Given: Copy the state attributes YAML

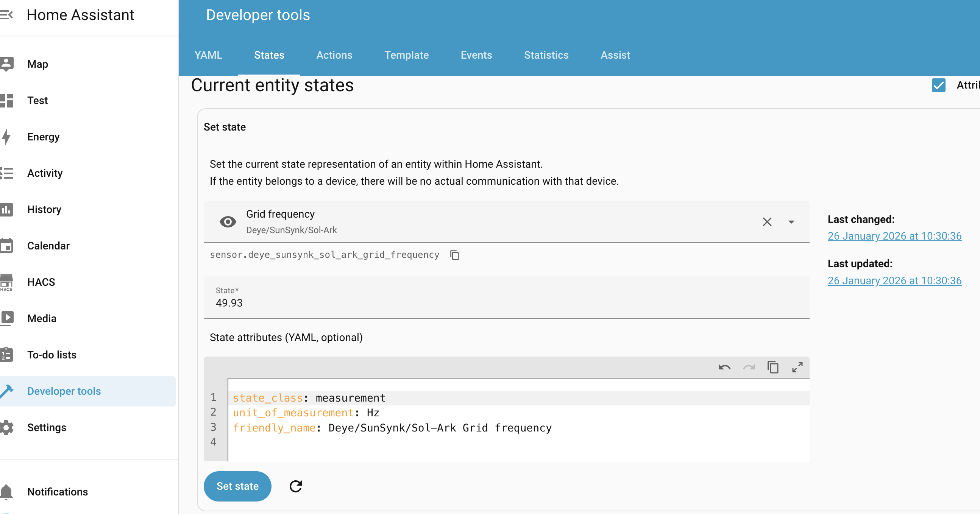Looking at the screenshot, I should [773, 367].
